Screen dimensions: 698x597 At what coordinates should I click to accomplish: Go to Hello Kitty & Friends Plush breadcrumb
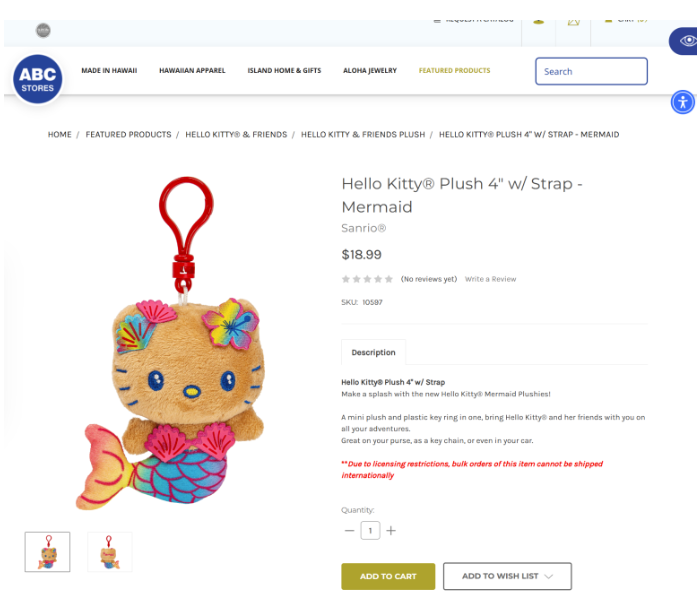coord(363,134)
